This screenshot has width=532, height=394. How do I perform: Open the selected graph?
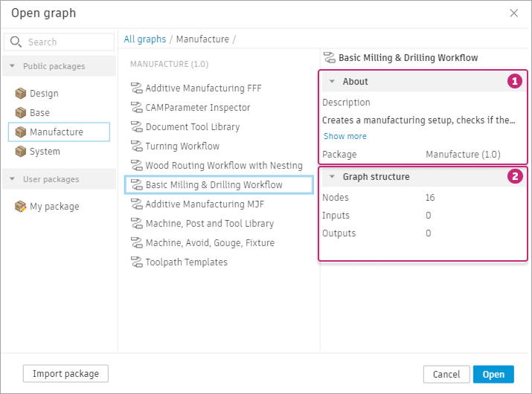[x=493, y=375]
